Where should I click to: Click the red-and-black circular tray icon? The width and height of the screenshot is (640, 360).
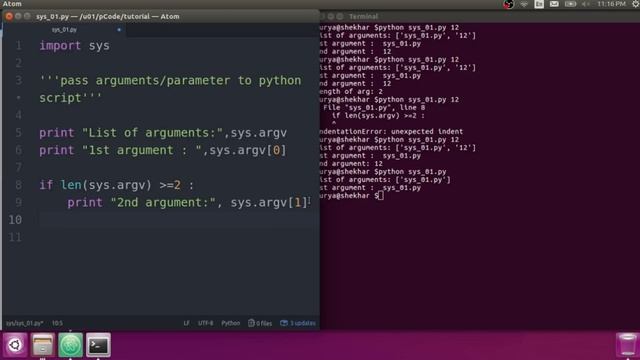click(x=508, y=4)
